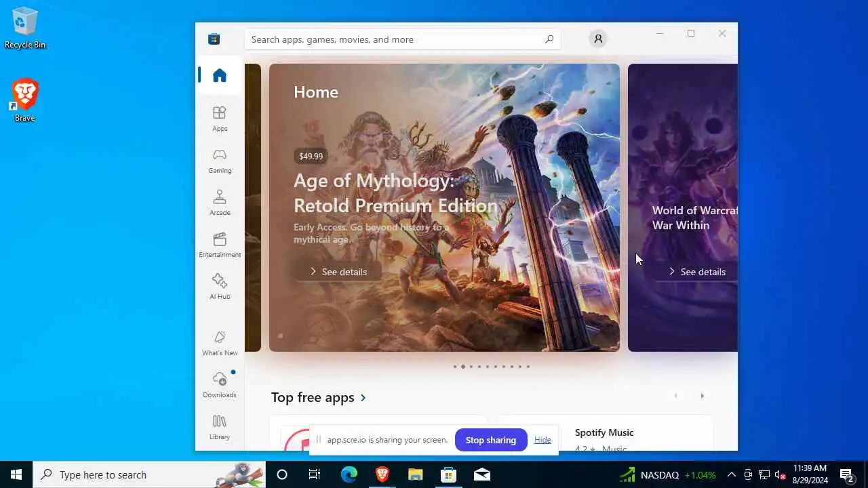Open the Brave desktop shortcut
Image resolution: width=868 pixels, height=488 pixels.
coord(24,100)
